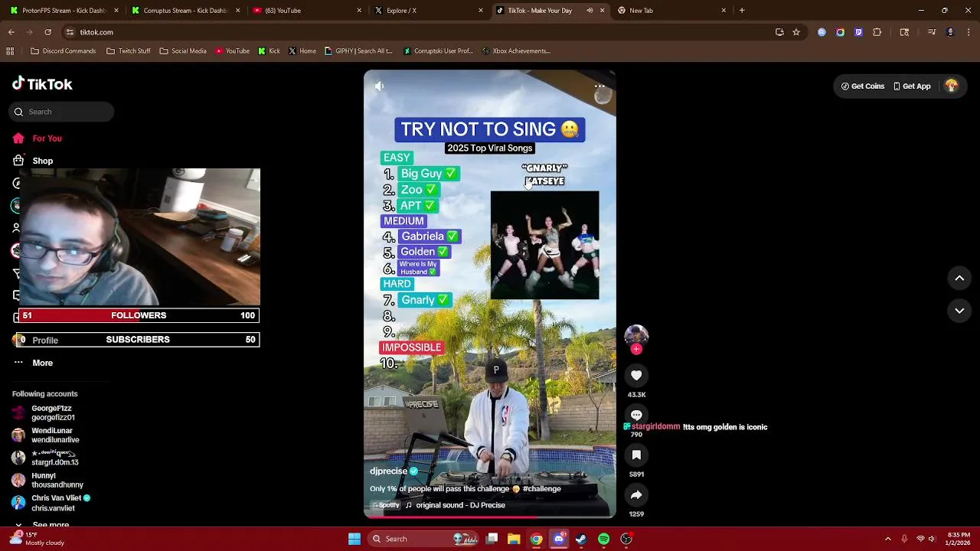The height and width of the screenshot is (551, 980).
Task: Open media controls music note icon
Action: point(932,32)
